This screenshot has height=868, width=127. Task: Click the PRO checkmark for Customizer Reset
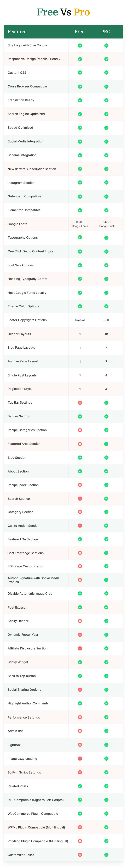[x=106, y=855]
